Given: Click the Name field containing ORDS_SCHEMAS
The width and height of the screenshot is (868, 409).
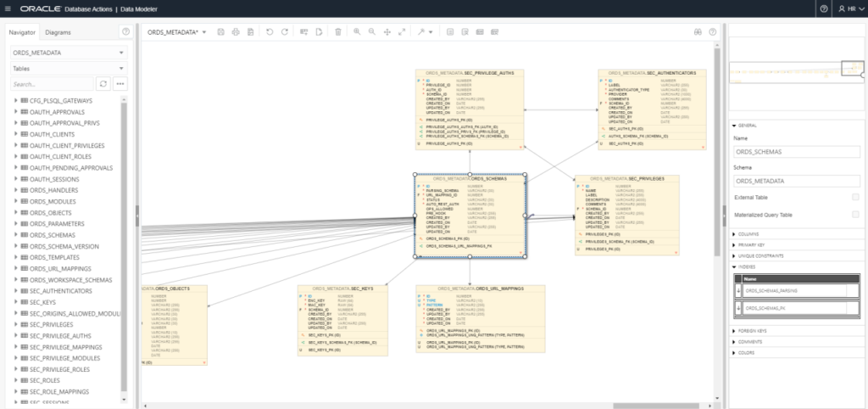Looking at the screenshot, I should click(x=797, y=152).
